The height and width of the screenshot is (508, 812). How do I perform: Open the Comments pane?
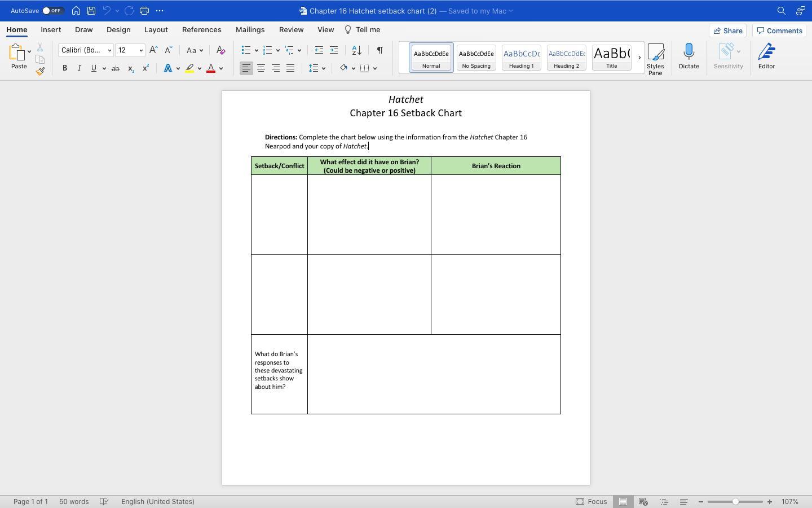[x=779, y=30]
